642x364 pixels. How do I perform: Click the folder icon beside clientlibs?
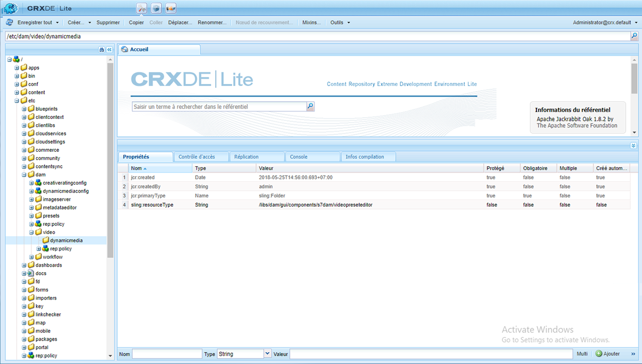31,125
